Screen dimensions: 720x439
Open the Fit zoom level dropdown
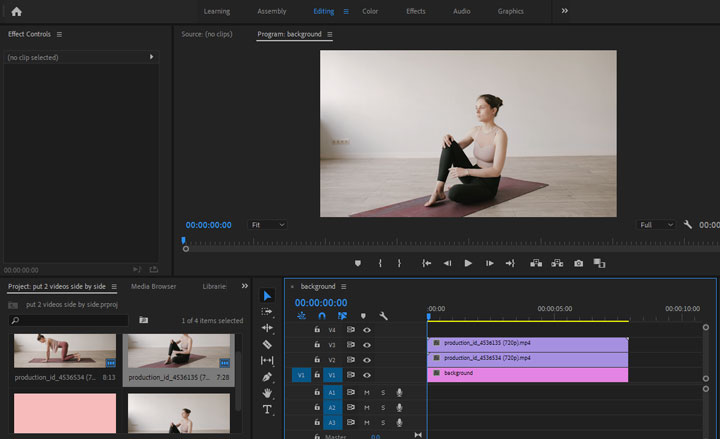coord(267,225)
